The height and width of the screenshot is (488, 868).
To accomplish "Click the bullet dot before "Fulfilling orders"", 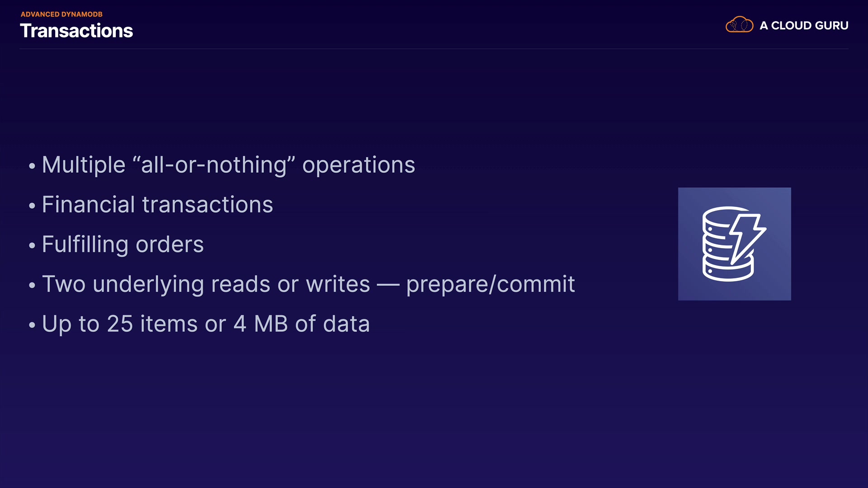I will tap(32, 246).
